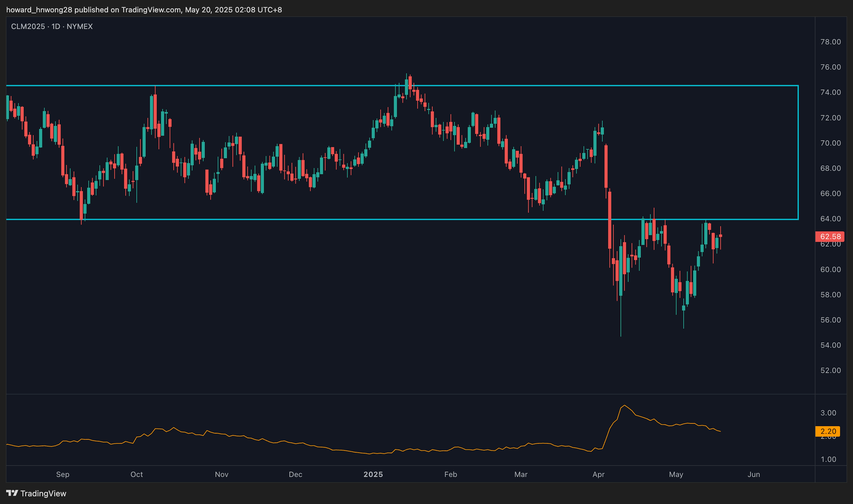The image size is (853, 504).
Task: Click the 76.00 price axis label
Action: pyautogui.click(x=830, y=67)
